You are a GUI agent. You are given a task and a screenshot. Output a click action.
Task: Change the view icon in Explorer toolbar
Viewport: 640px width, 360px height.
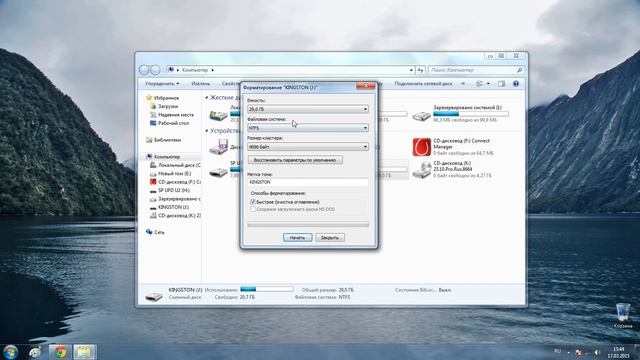(x=480, y=84)
